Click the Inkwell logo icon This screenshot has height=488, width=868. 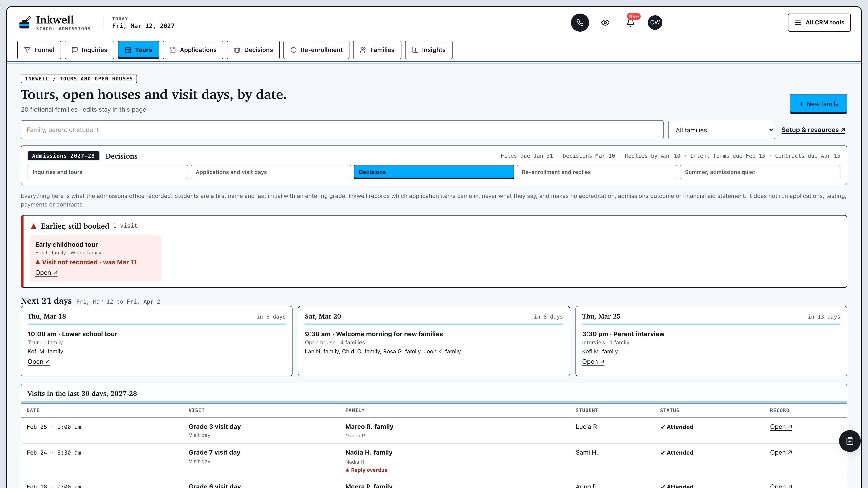25,23
